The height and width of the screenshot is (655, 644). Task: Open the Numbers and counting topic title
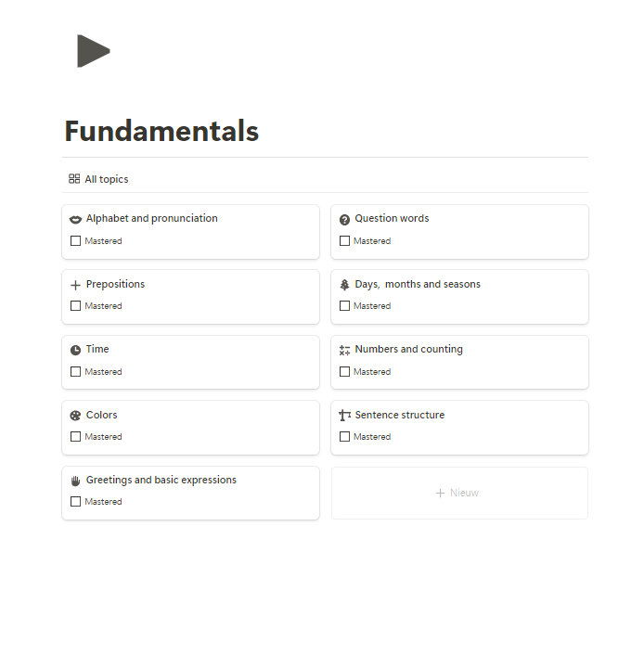pyautogui.click(x=408, y=350)
